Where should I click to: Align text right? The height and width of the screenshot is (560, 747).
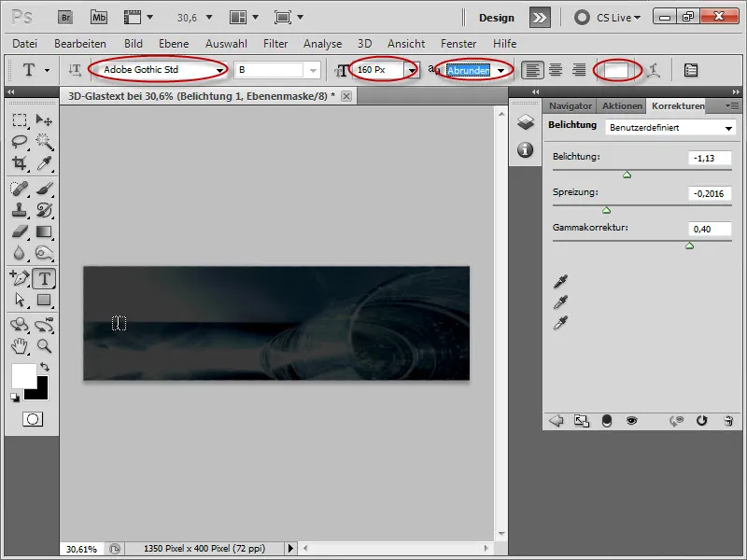point(579,70)
